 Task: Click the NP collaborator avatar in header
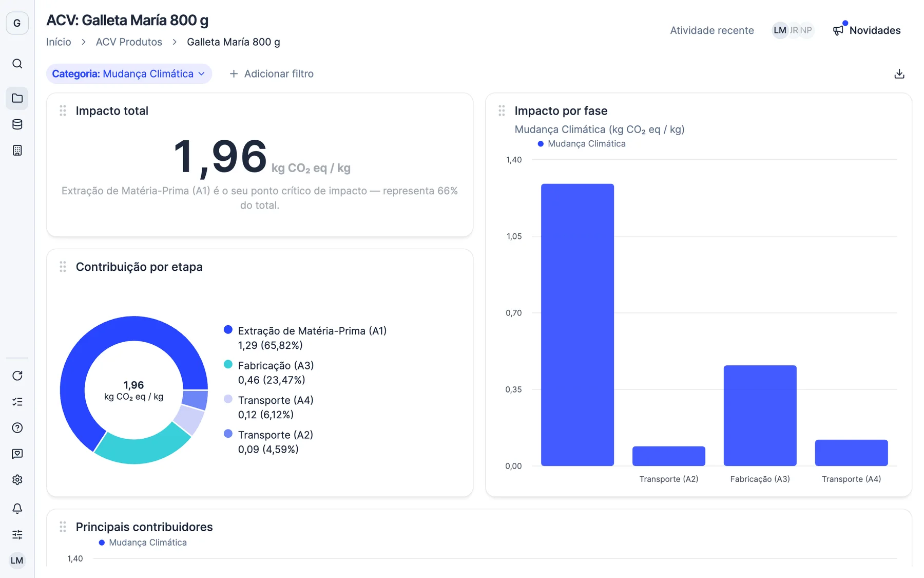click(x=806, y=30)
